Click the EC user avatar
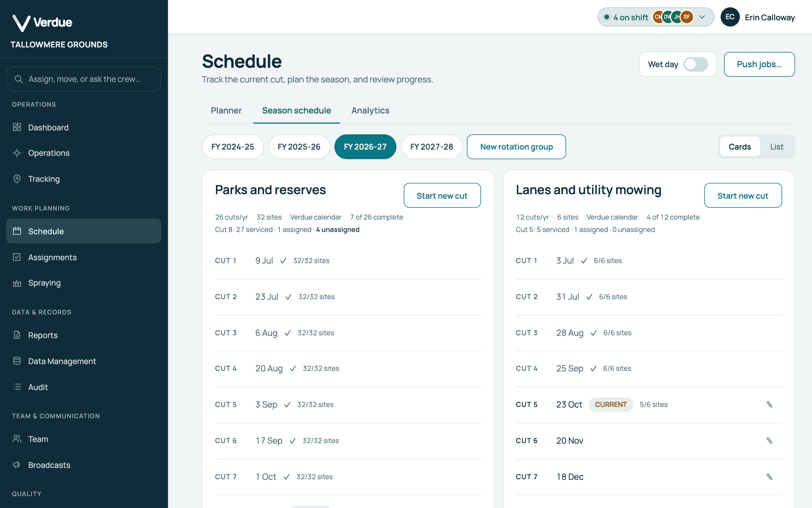The image size is (812, 508). point(730,17)
